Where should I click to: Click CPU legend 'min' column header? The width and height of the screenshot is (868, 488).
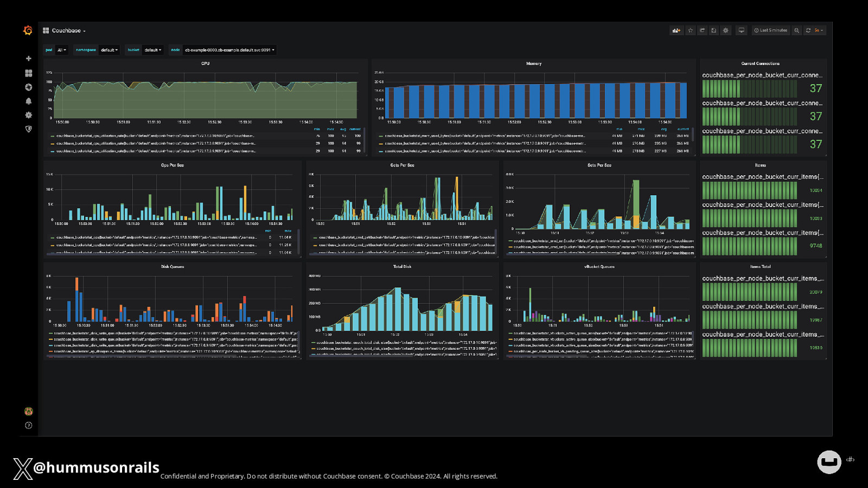[317, 130]
